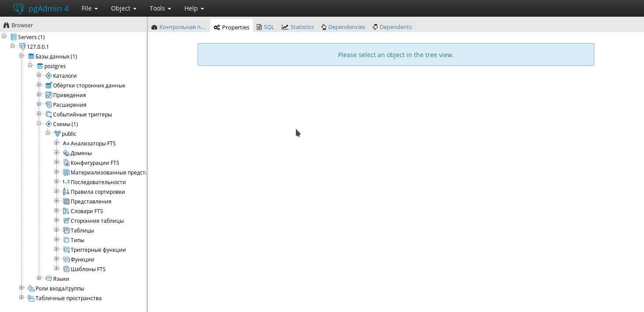Expand the Языки node
The width and height of the screenshot is (644, 312).
pos(39,278)
